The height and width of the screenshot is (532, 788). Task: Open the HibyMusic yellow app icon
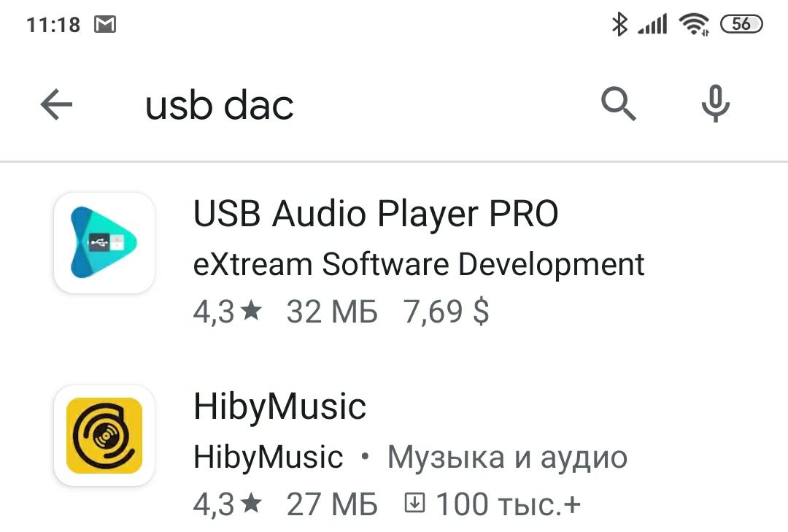[x=104, y=436]
